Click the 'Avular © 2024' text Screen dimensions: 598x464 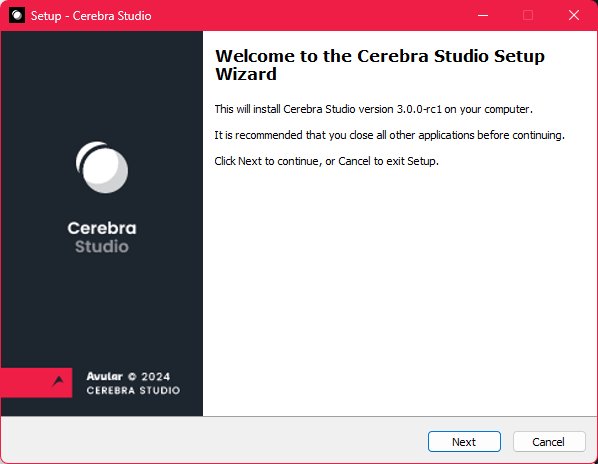pyautogui.click(x=128, y=376)
